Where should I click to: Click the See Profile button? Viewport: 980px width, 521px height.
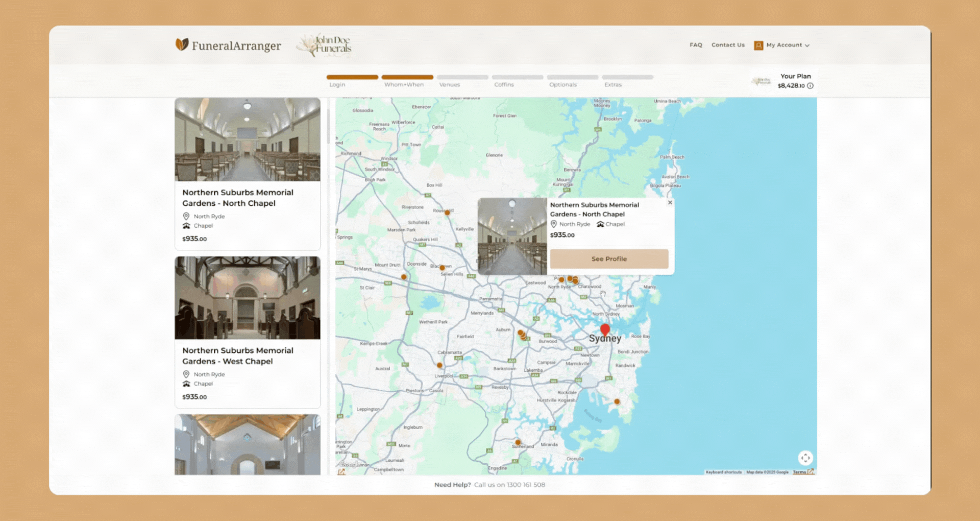point(609,259)
